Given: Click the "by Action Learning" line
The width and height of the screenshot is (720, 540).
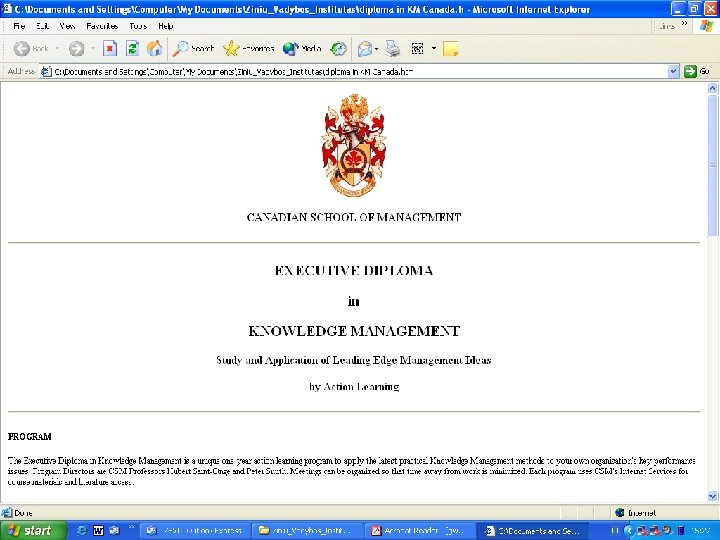Looking at the screenshot, I should (354, 387).
